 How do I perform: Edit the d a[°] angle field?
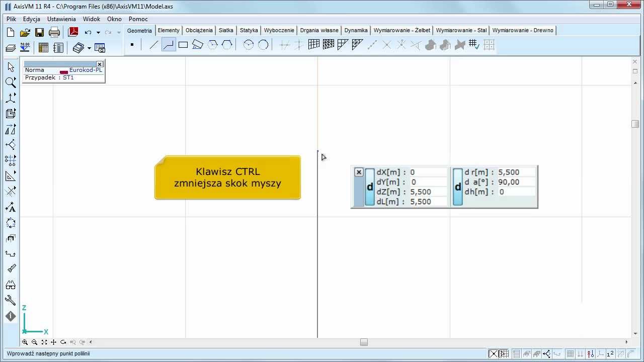tap(516, 182)
